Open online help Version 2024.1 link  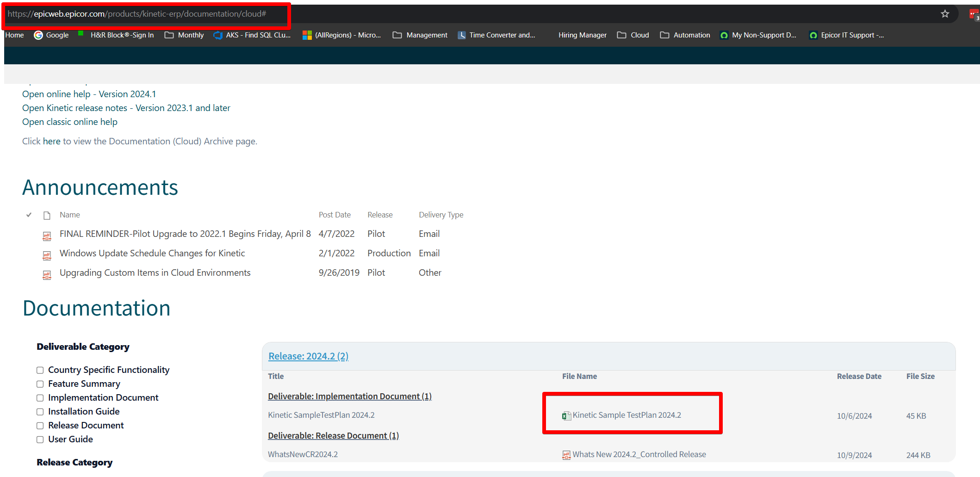pyautogui.click(x=89, y=94)
